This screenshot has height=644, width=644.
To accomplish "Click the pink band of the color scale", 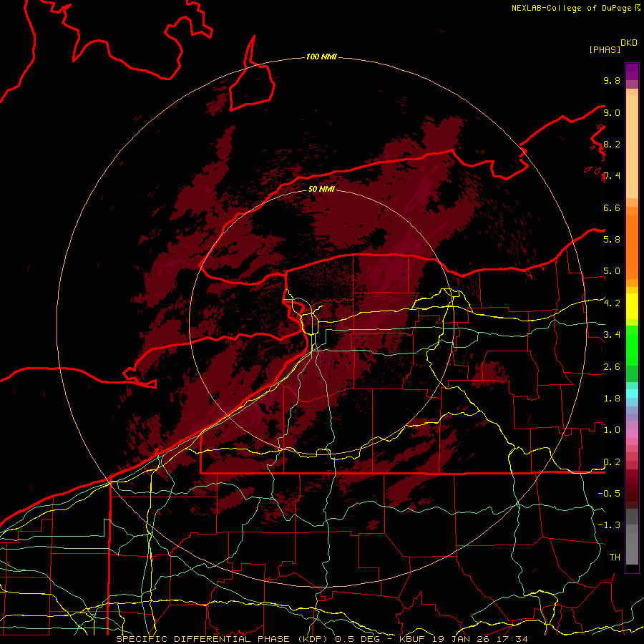I will click(x=632, y=434).
